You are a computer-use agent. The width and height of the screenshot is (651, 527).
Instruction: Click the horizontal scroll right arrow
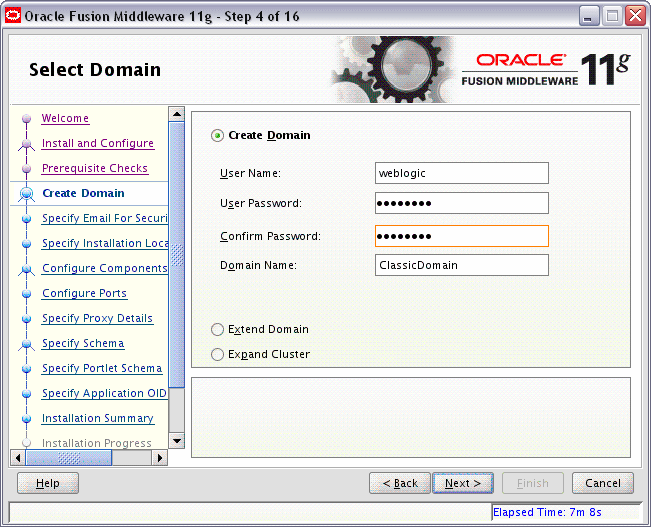pos(160,458)
